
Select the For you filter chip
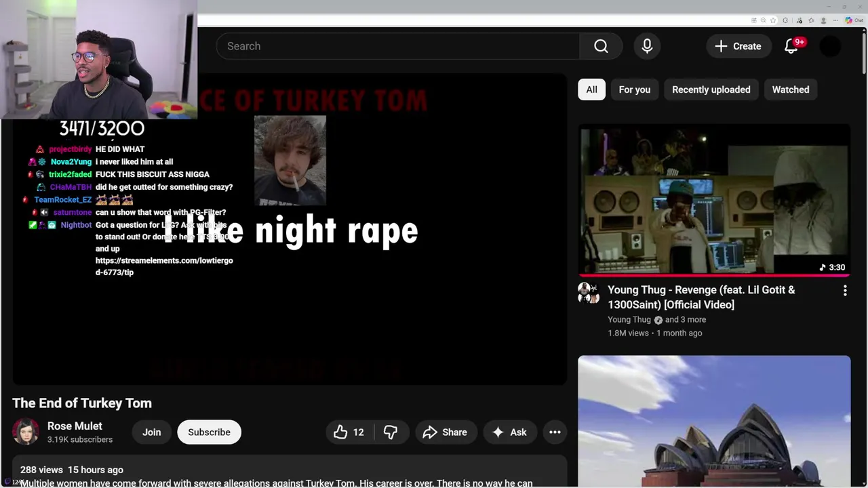635,89
